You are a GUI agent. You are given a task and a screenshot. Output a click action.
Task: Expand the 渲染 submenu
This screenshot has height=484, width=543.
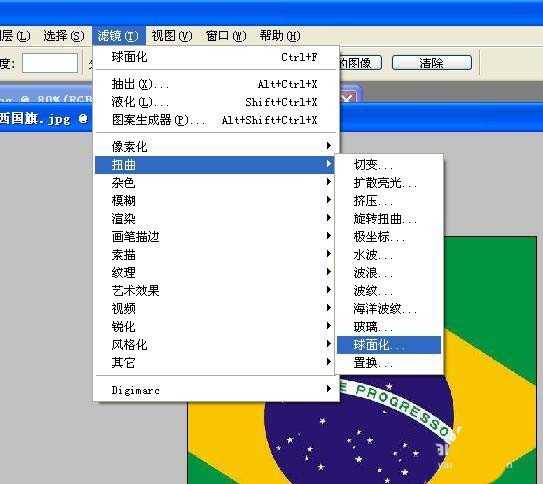click(215, 218)
